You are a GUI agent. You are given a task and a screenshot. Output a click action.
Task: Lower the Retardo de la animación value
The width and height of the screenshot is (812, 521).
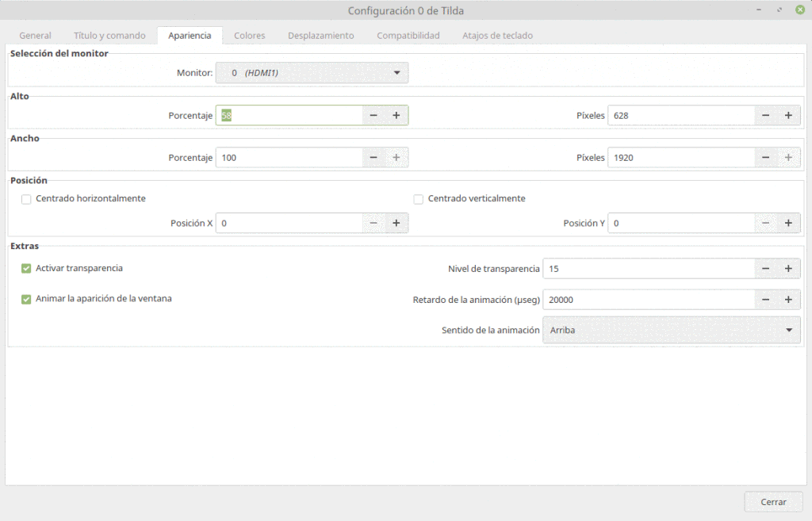tap(765, 299)
